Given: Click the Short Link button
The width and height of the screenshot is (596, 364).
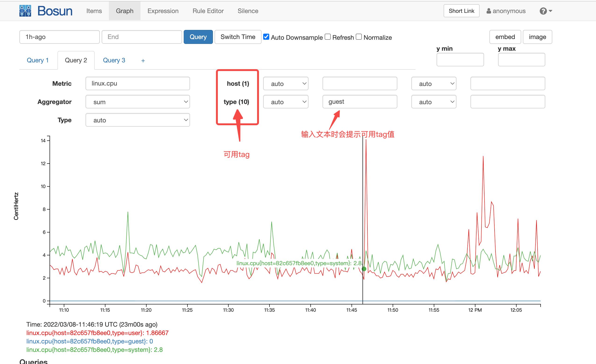Looking at the screenshot, I should 461,11.
